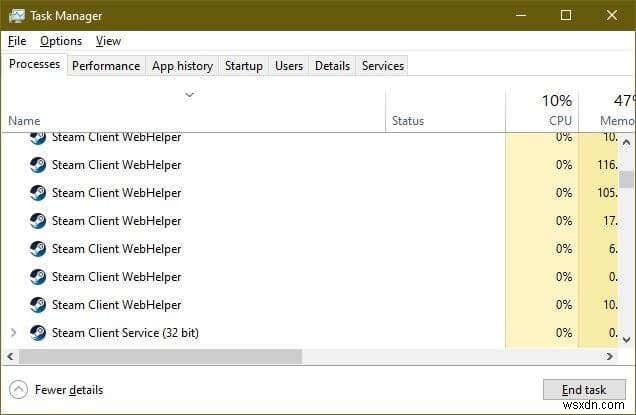This screenshot has height=415, width=636.
Task: Click the 116. memory value cell
Action: pos(599,165)
